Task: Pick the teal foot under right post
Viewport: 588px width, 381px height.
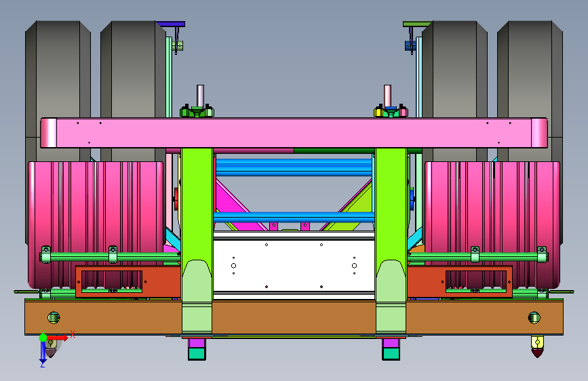Action: point(391,354)
